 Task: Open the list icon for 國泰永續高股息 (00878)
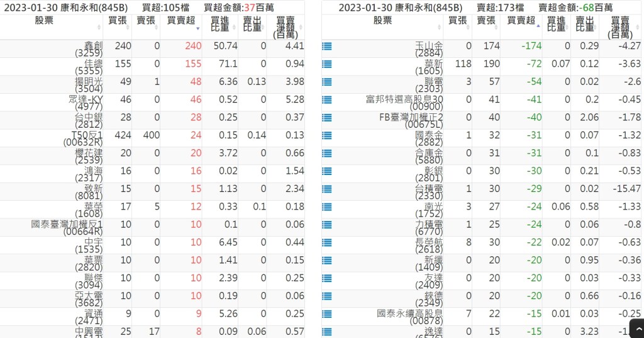point(326,313)
